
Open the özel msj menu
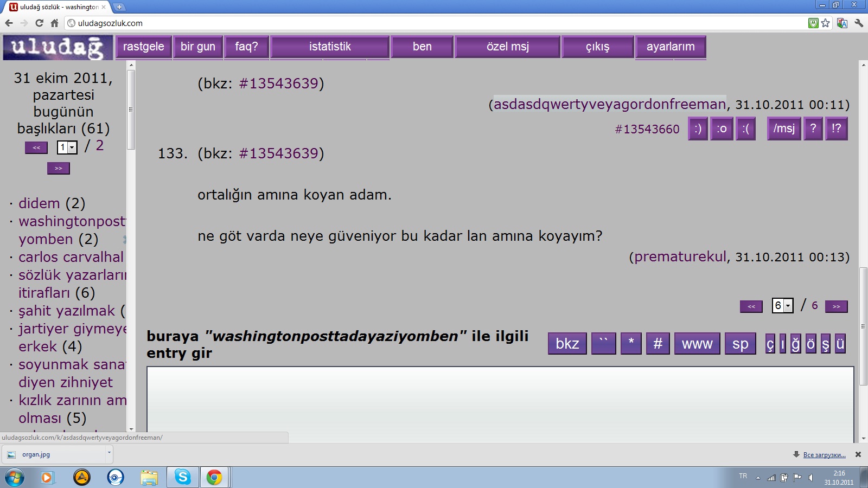coord(507,47)
